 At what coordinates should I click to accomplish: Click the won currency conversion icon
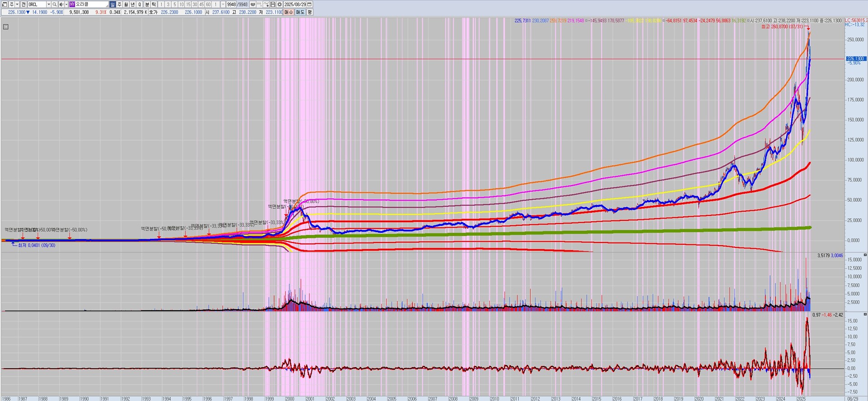[253, 5]
